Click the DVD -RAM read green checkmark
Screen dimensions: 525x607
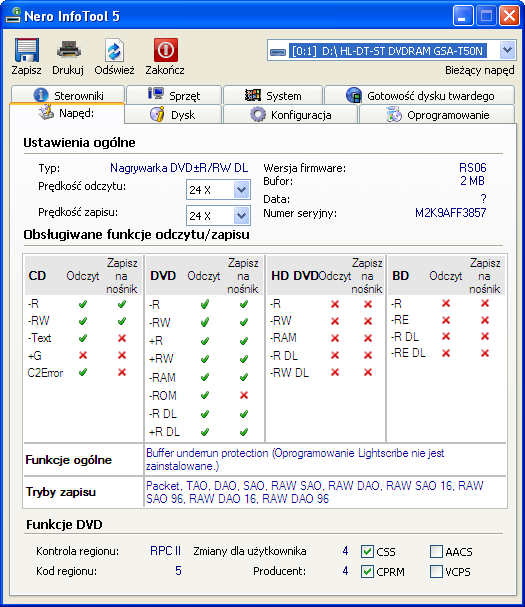205,377
